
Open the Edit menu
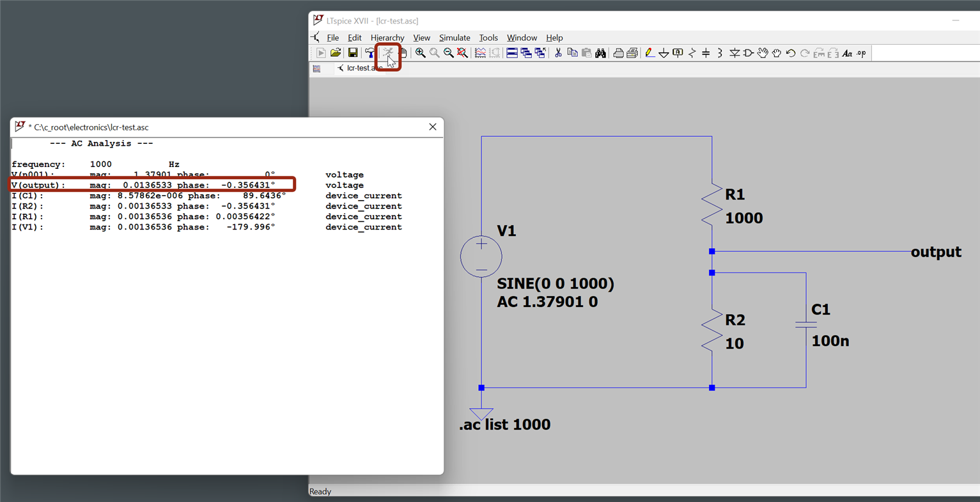[354, 38]
